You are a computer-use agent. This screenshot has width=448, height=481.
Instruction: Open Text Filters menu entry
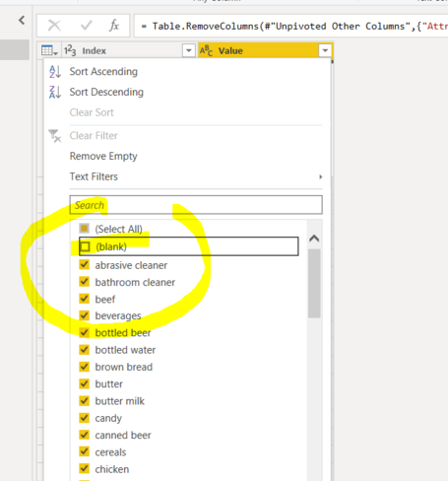click(x=94, y=176)
